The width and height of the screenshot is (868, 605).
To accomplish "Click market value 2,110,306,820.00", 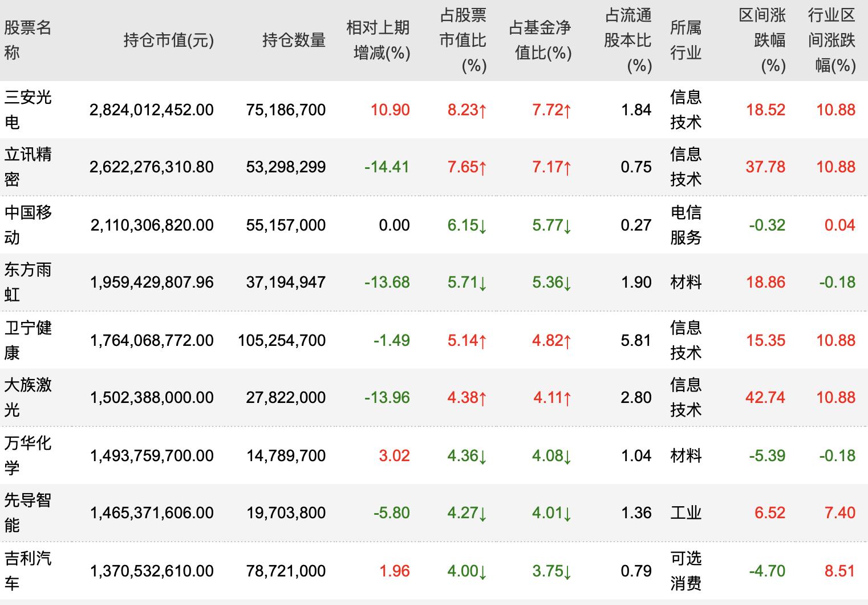I will (x=152, y=225).
